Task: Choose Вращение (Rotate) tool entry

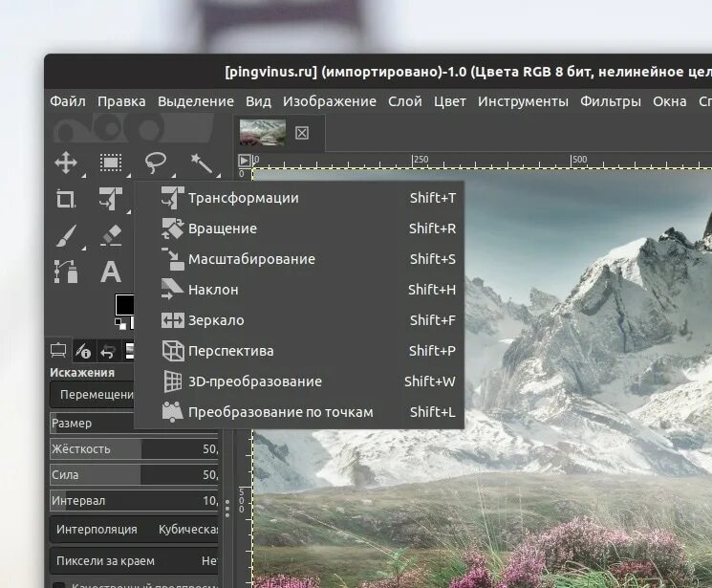Action: pyautogui.click(x=299, y=229)
